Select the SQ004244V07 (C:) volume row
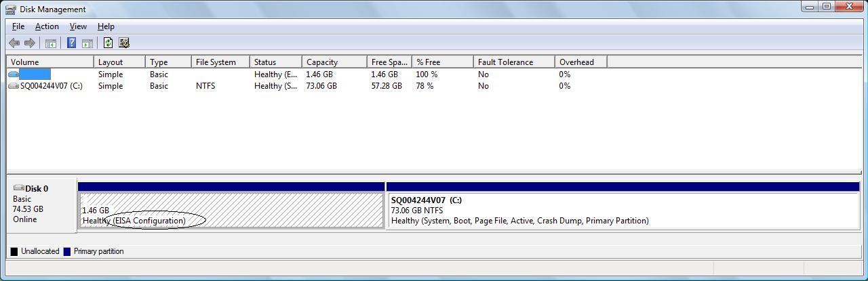The height and width of the screenshot is (281, 868). pos(307,86)
